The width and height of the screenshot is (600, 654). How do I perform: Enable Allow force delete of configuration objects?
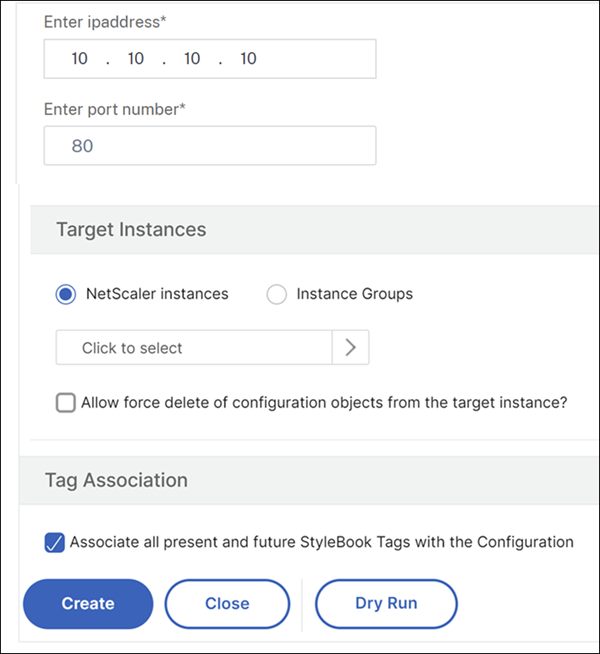66,402
